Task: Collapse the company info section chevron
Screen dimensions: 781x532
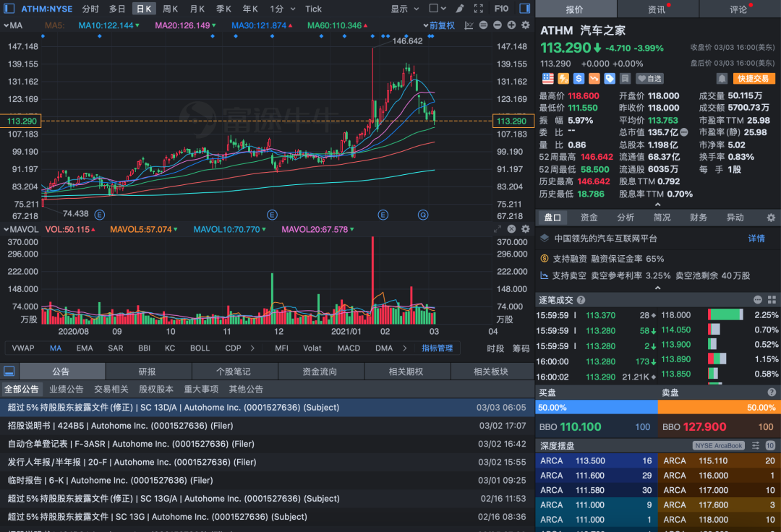Action: click(x=657, y=288)
